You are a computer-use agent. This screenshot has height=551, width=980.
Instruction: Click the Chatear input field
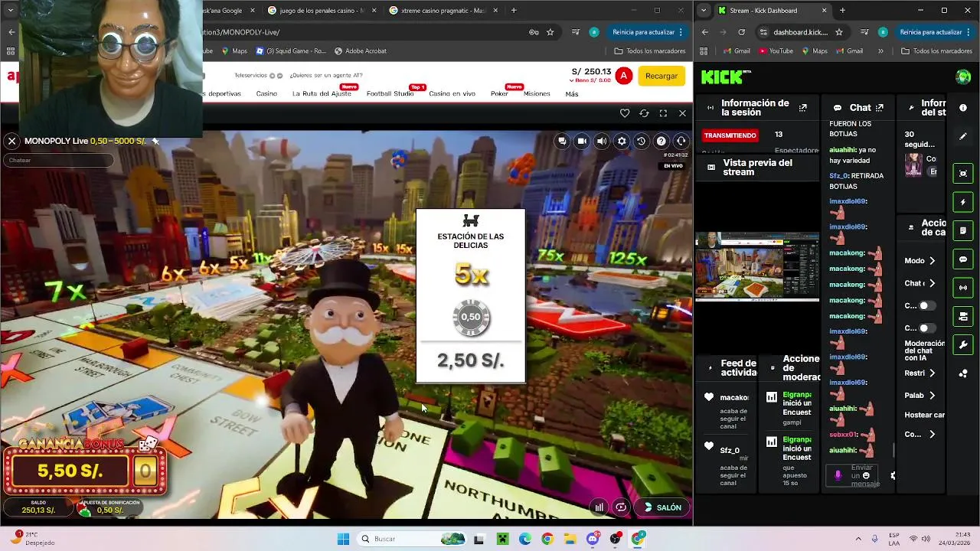(58, 160)
